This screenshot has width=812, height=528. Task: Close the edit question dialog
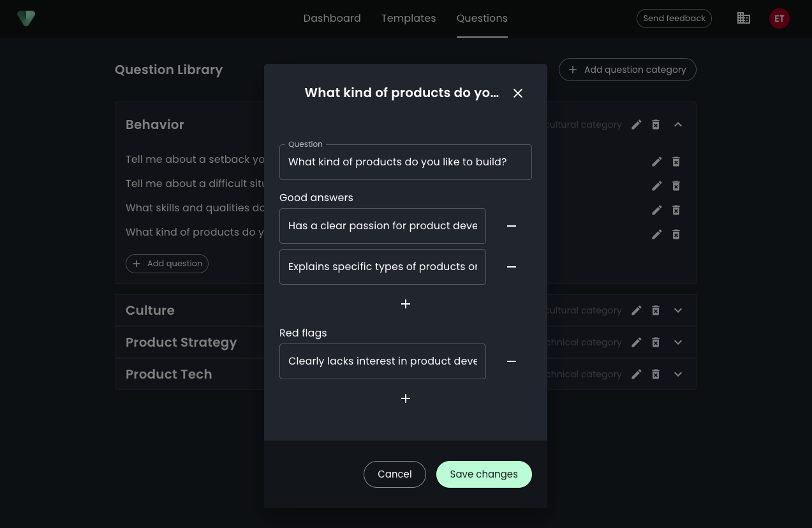[518, 93]
